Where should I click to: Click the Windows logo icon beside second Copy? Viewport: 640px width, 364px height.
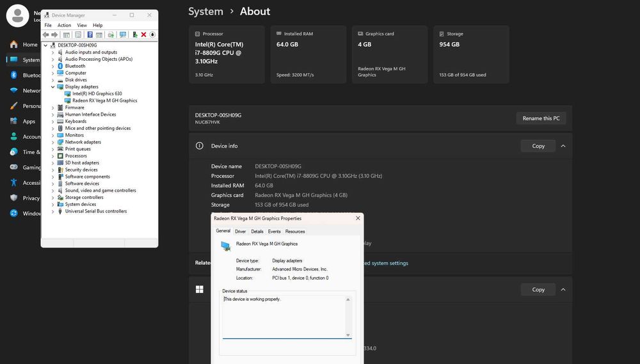[x=199, y=289]
